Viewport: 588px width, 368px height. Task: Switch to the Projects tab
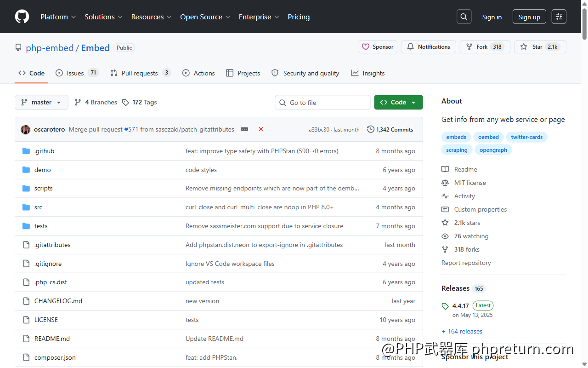click(x=243, y=73)
